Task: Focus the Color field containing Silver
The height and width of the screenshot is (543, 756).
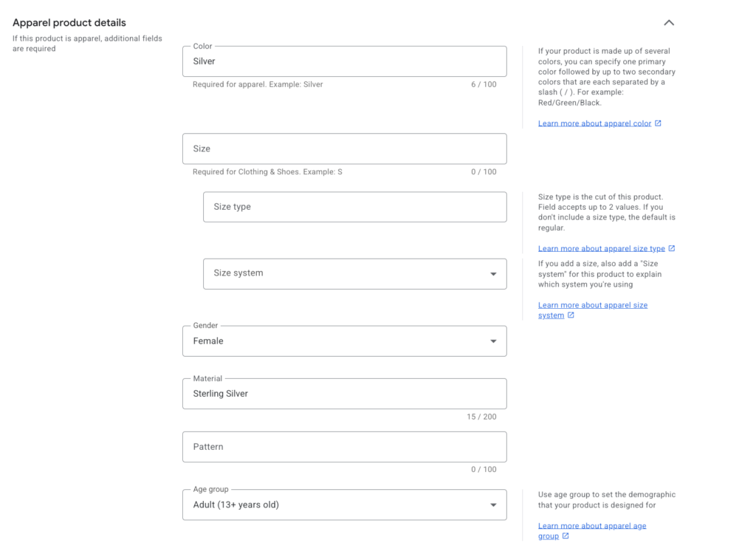Action: pyautogui.click(x=345, y=61)
